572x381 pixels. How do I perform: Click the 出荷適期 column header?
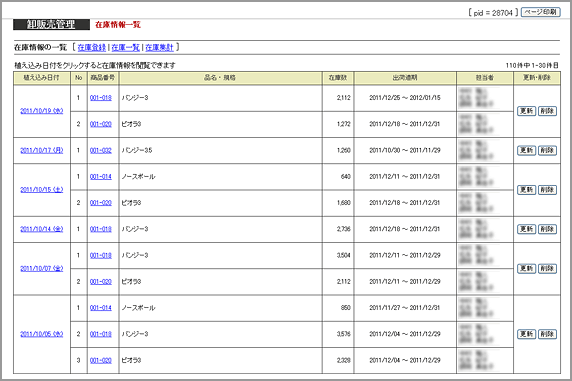[x=405, y=78]
